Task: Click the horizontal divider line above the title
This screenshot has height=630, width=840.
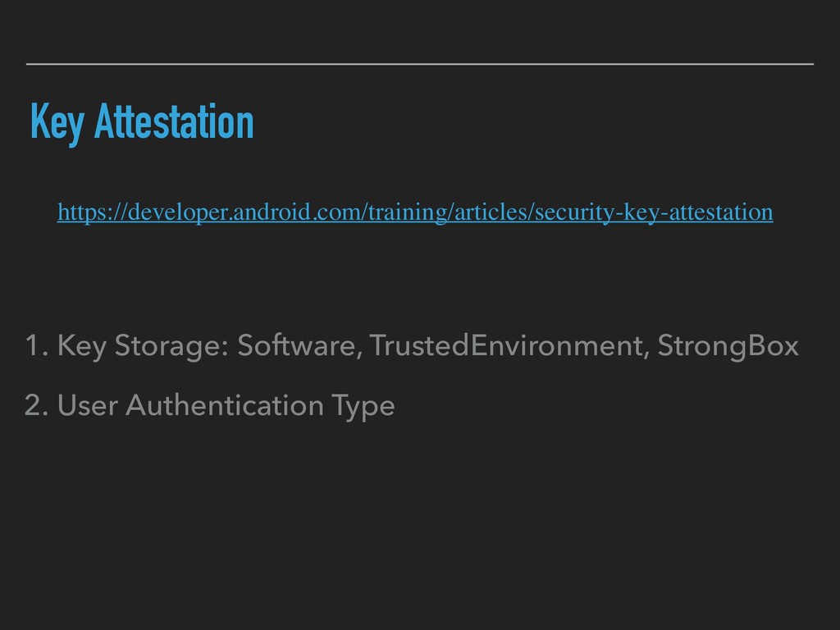Action: (419, 63)
